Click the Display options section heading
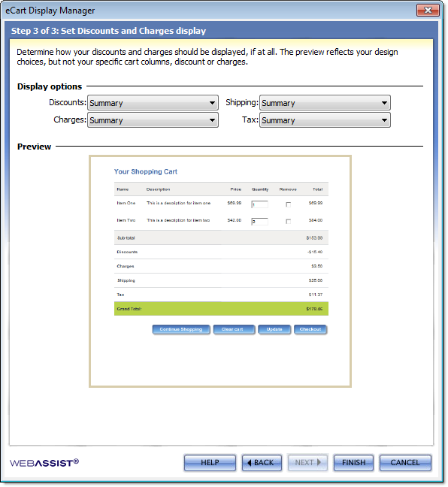 [50, 86]
